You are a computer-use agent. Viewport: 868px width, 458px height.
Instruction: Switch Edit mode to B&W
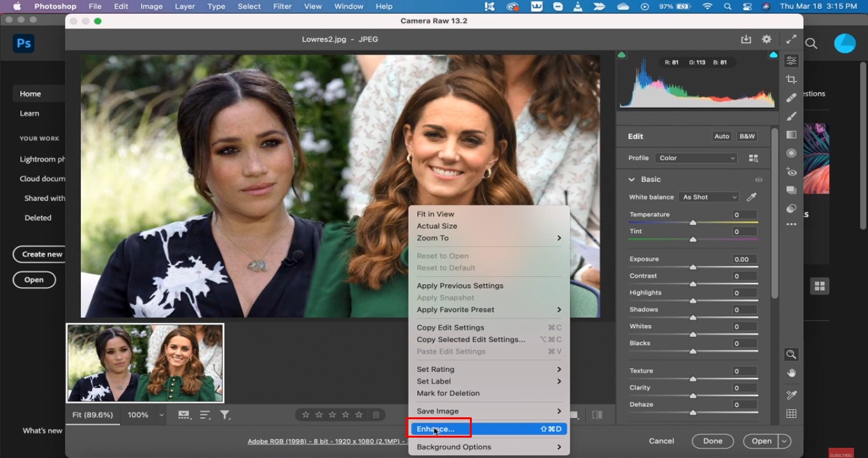[x=747, y=136]
